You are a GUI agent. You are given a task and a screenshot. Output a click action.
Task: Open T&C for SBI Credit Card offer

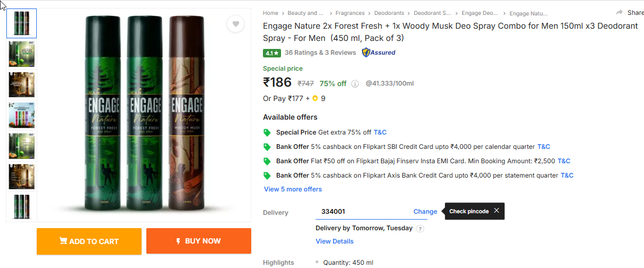click(x=543, y=147)
